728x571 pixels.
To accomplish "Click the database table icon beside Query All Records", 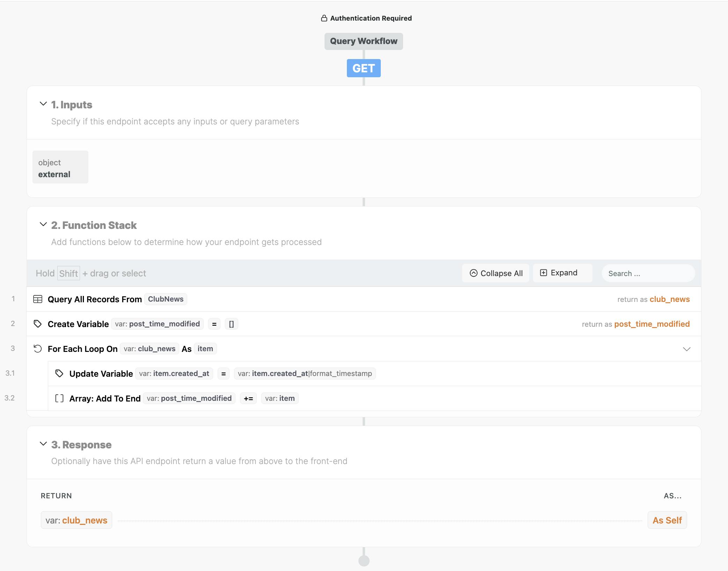I will pos(38,299).
